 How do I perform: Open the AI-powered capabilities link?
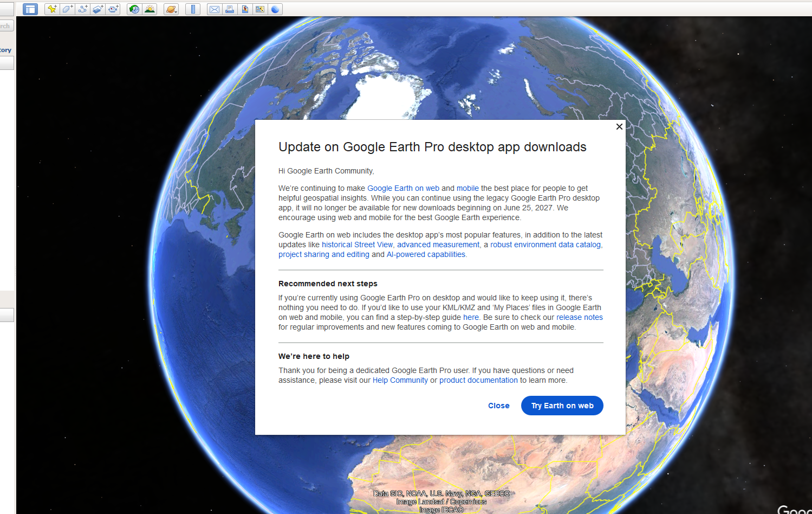click(426, 254)
